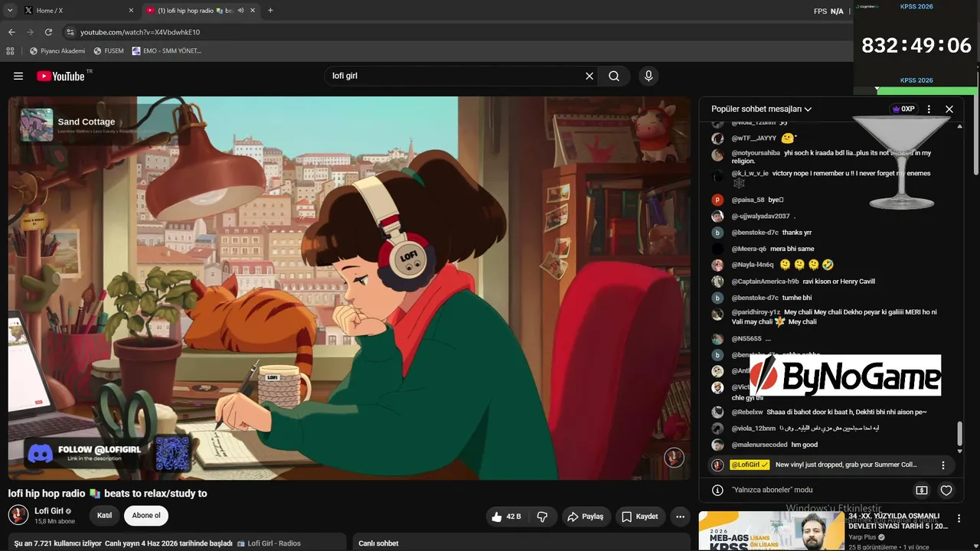
Task: Close the live chat panel
Action: (949, 109)
